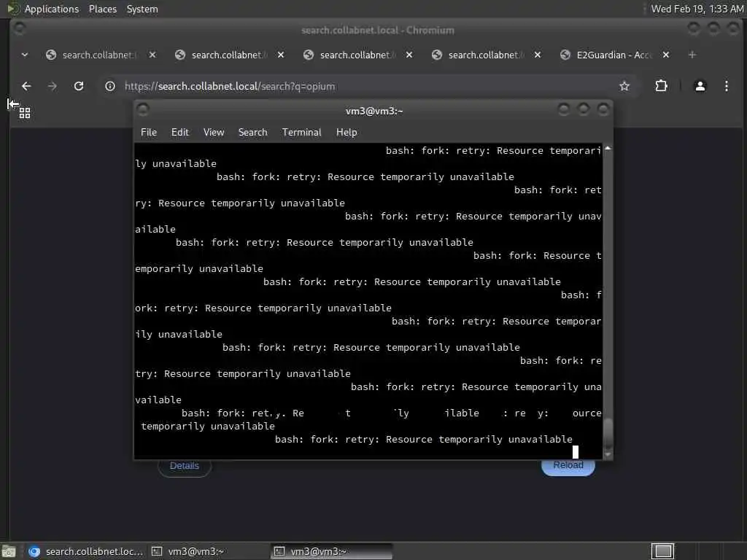Image resolution: width=747 pixels, height=560 pixels.
Task: Close the first search.collabnet tab
Action: (152, 55)
